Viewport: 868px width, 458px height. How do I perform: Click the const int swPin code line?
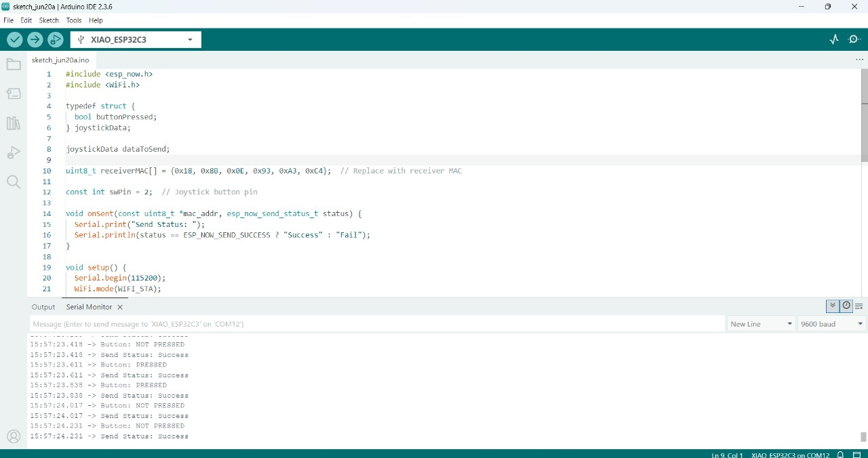(161, 192)
